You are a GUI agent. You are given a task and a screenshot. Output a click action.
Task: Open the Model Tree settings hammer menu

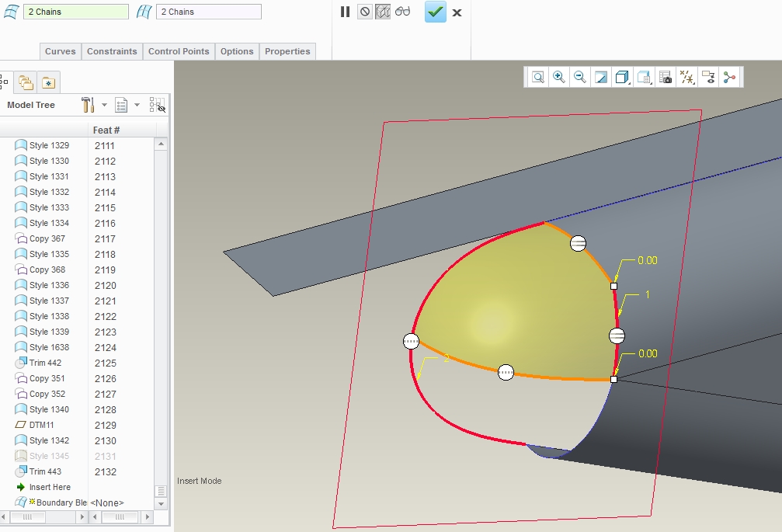[x=88, y=105]
